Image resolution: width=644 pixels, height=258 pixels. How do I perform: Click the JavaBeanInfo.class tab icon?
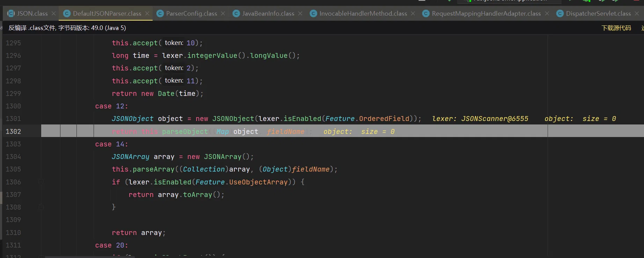point(236,14)
